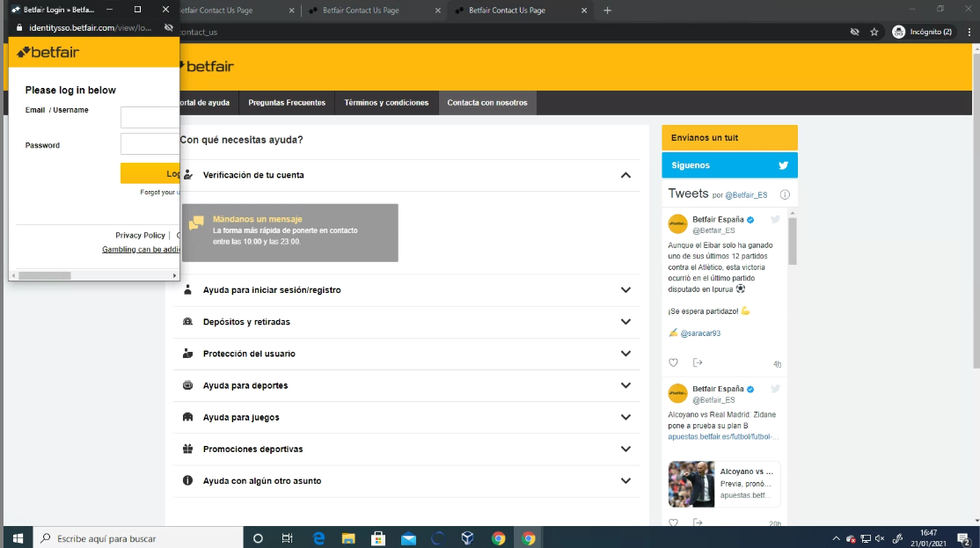This screenshot has width=980, height=548.
Task: Click the Verificación de tu cuenta person icon
Action: [188, 175]
